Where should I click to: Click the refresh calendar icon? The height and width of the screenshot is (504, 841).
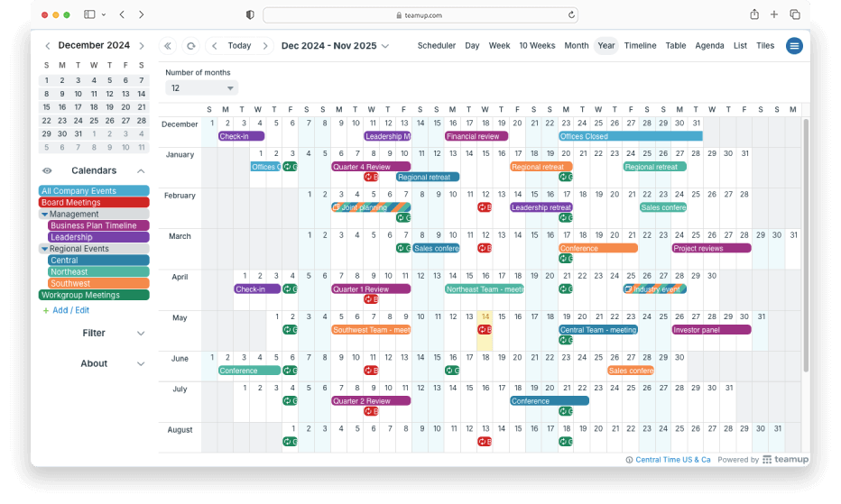click(x=190, y=46)
